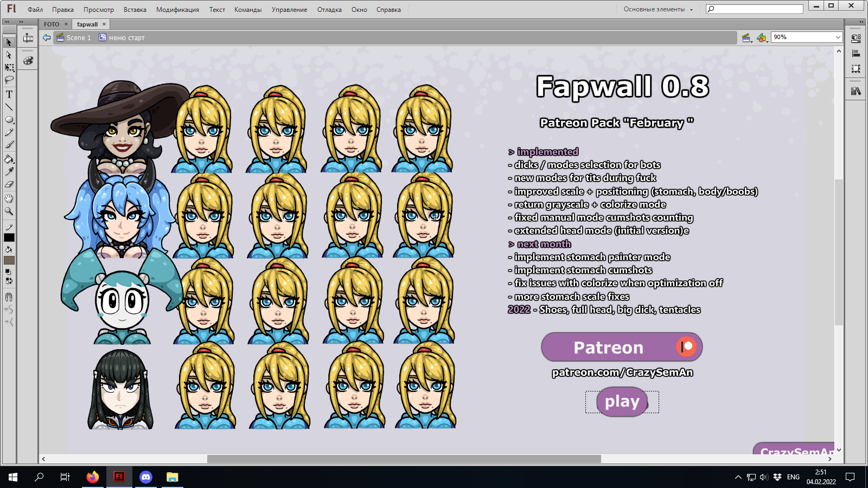Click the vertical scrollbar up arrow

pos(839,51)
